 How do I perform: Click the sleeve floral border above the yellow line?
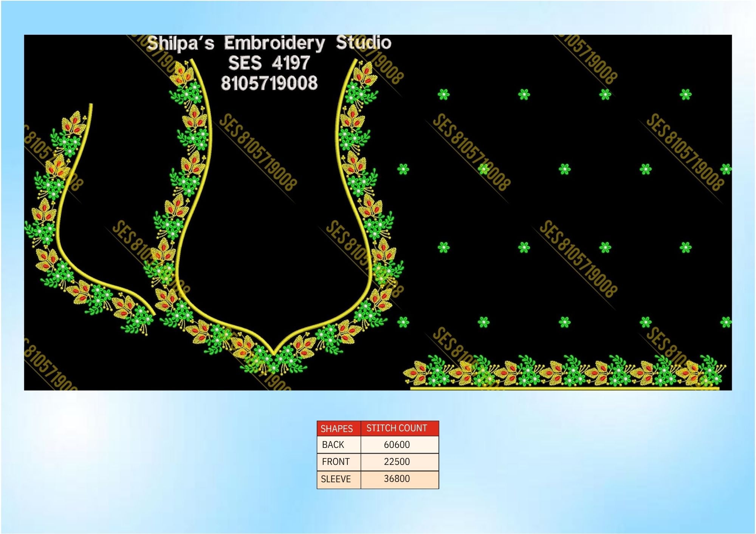pyautogui.click(x=565, y=371)
